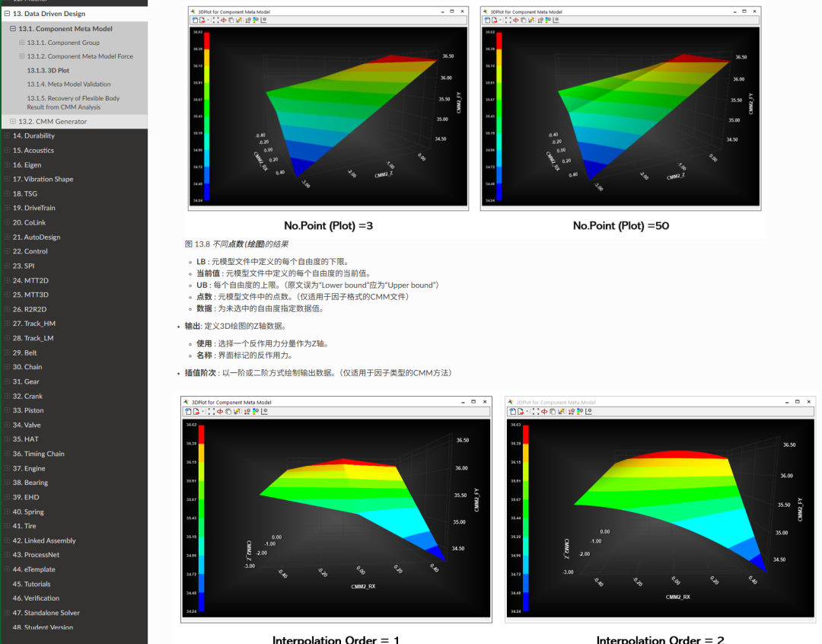The image size is (822, 644).
Task: Open Recovery of Flexible Body Result page
Action: tap(73, 103)
